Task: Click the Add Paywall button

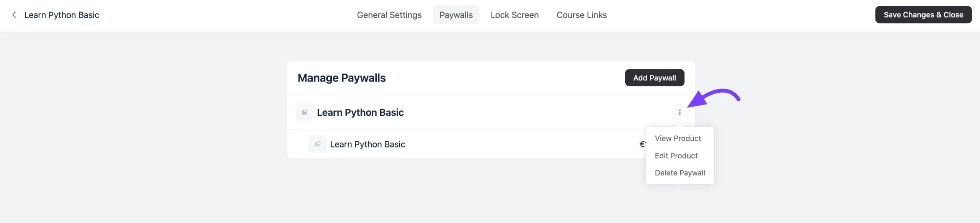Action: 654,78
